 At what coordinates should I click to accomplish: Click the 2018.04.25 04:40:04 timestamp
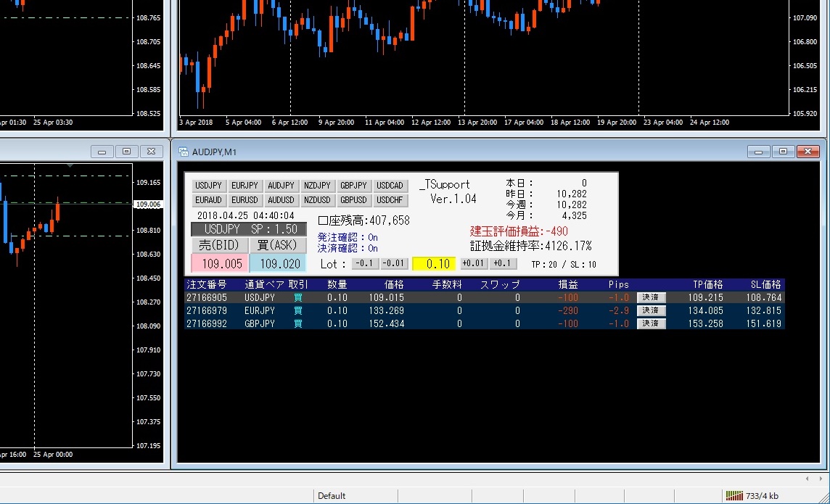pyautogui.click(x=246, y=216)
